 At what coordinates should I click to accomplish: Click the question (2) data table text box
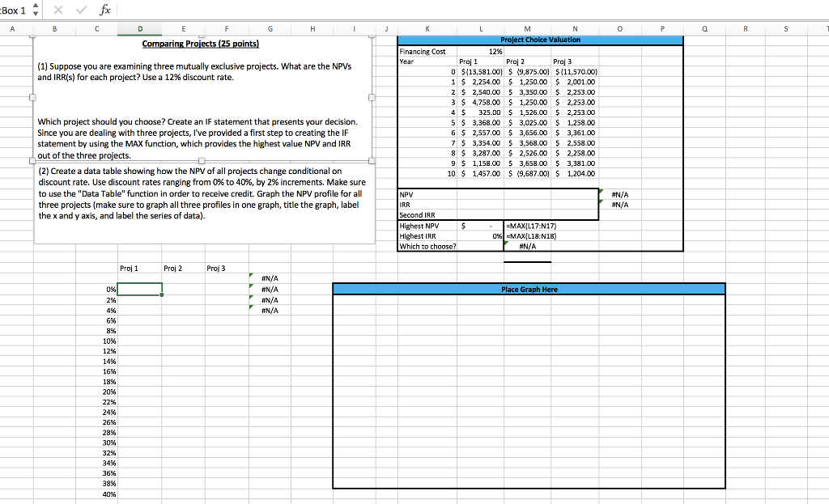tap(205, 203)
